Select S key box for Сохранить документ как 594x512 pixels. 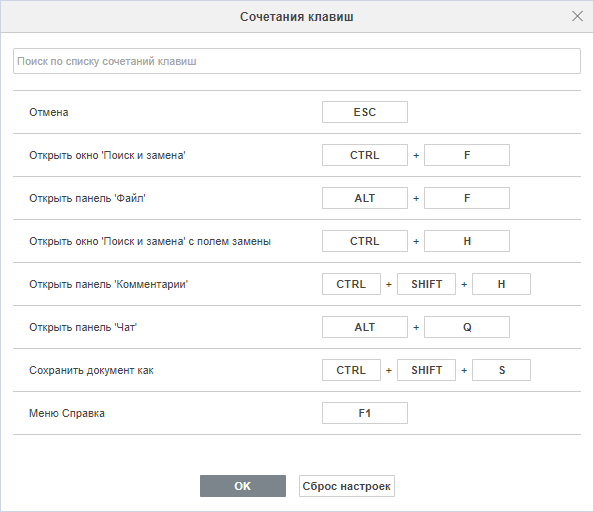(501, 370)
